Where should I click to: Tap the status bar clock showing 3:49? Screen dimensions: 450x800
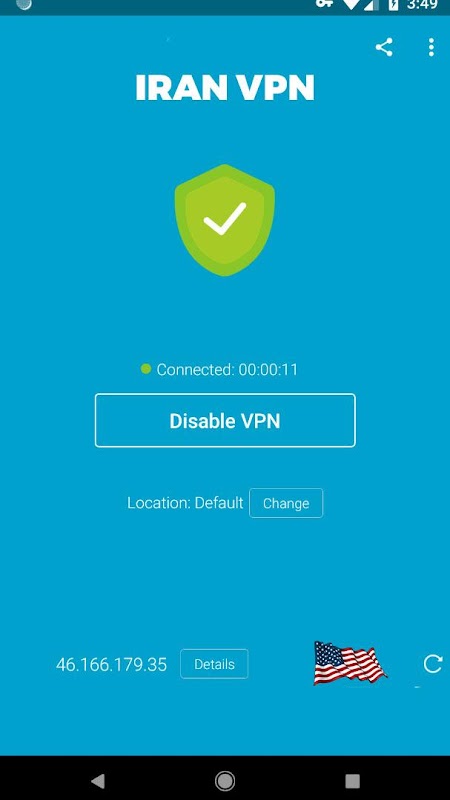tap(422, 5)
